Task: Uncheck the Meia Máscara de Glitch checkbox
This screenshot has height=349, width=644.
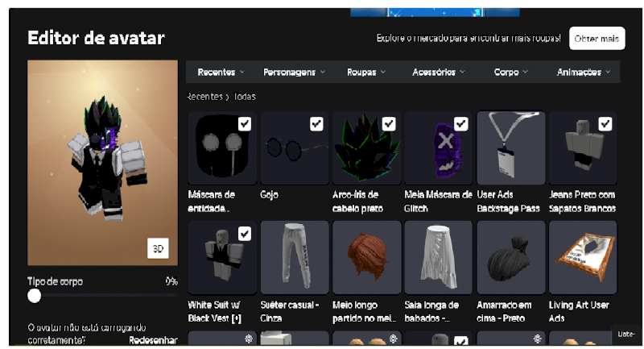Action: pos(460,123)
